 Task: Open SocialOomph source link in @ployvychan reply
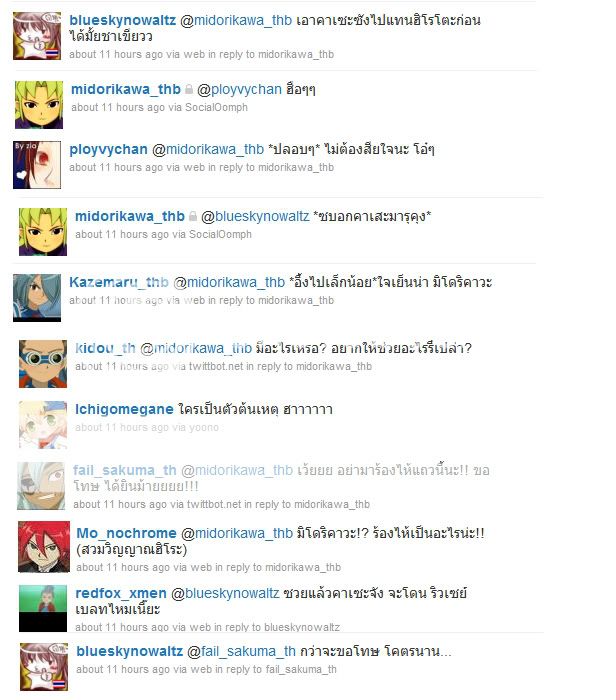tap(216, 107)
